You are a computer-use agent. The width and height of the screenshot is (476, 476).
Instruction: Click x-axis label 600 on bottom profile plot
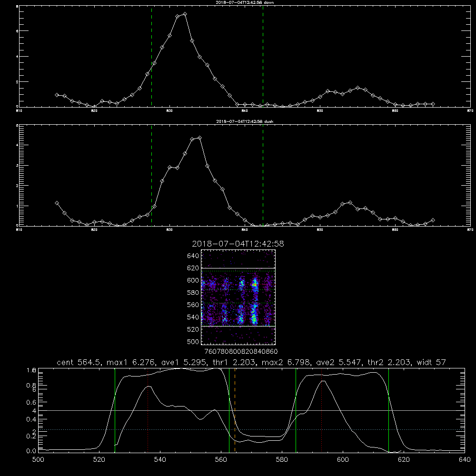coord(343,460)
